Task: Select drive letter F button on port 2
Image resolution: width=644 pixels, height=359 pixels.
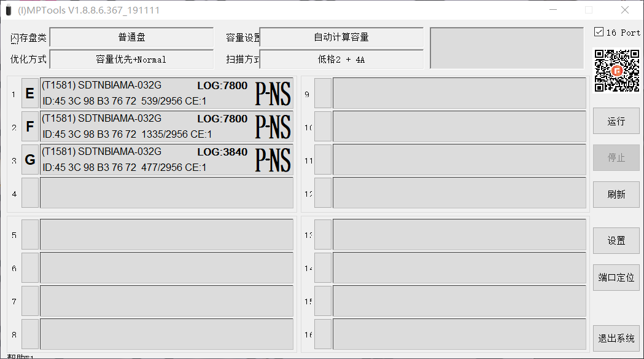Action: click(x=30, y=126)
